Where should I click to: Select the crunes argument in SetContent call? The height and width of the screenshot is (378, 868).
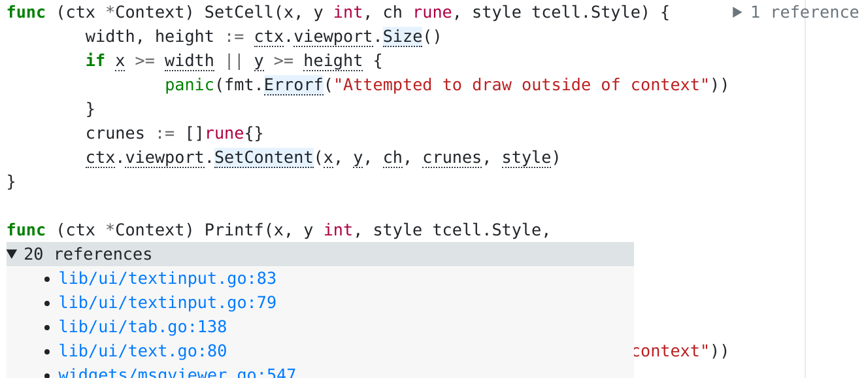coord(452,158)
